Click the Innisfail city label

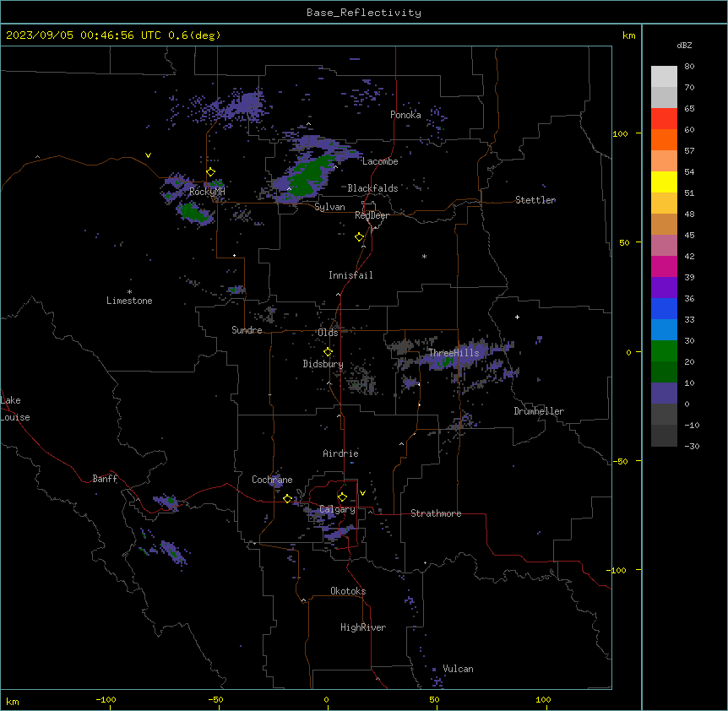350,275
